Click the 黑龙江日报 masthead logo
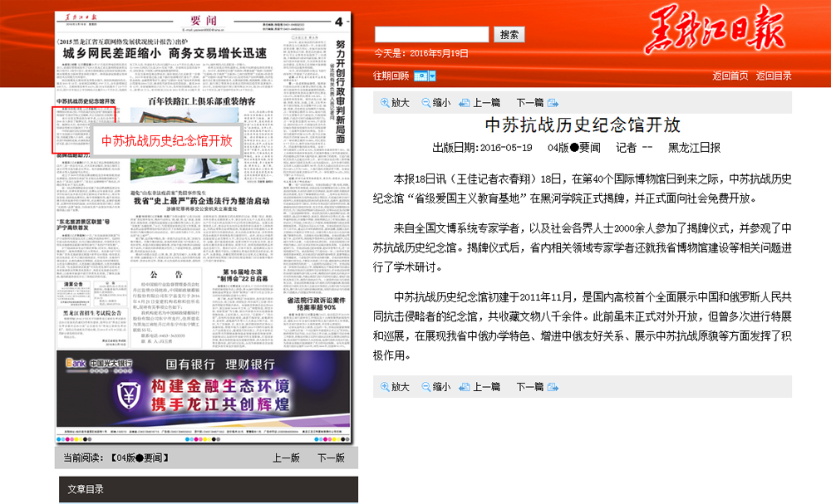Viewport: 831px width, 504px height. point(713,33)
